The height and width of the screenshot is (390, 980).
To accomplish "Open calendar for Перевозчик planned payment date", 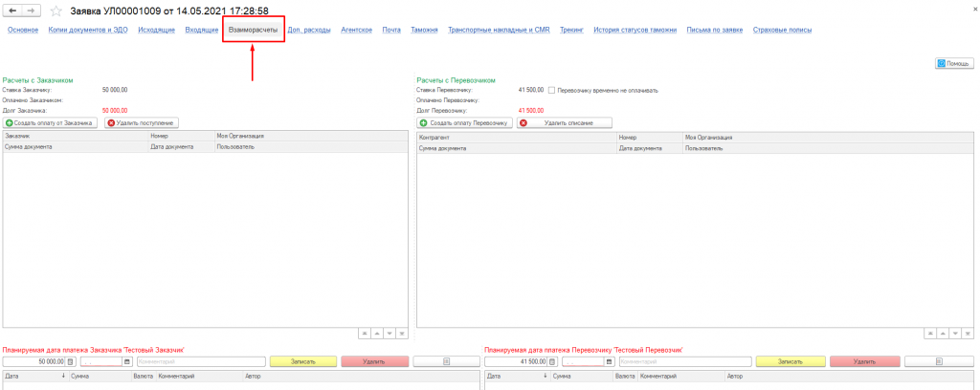I will (609, 361).
